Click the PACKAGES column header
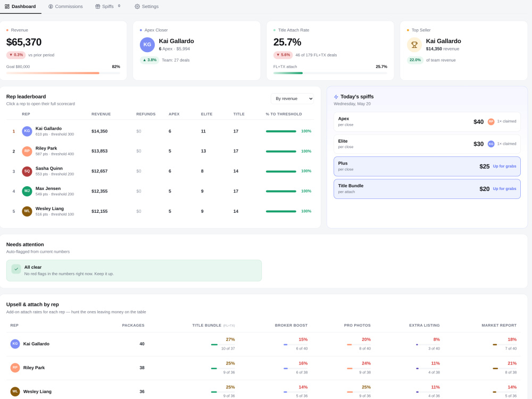Image resolution: width=532 pixels, height=399 pixels. [x=133, y=326]
